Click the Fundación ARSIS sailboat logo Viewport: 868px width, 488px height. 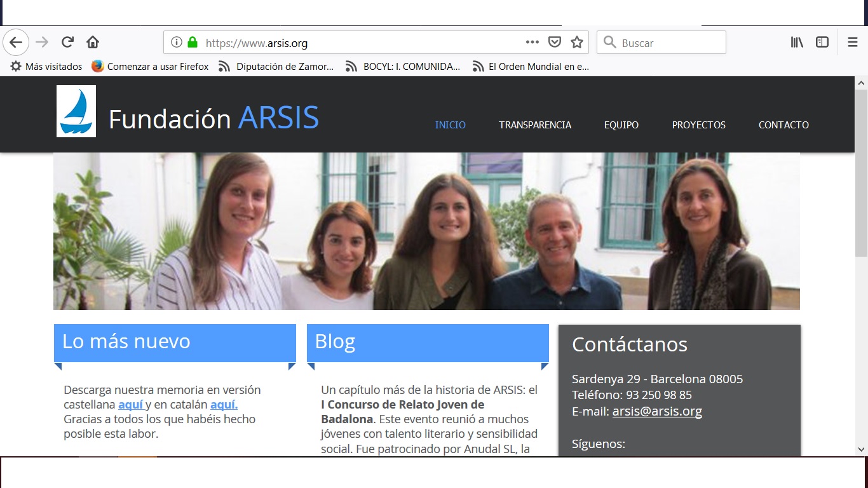[76, 111]
